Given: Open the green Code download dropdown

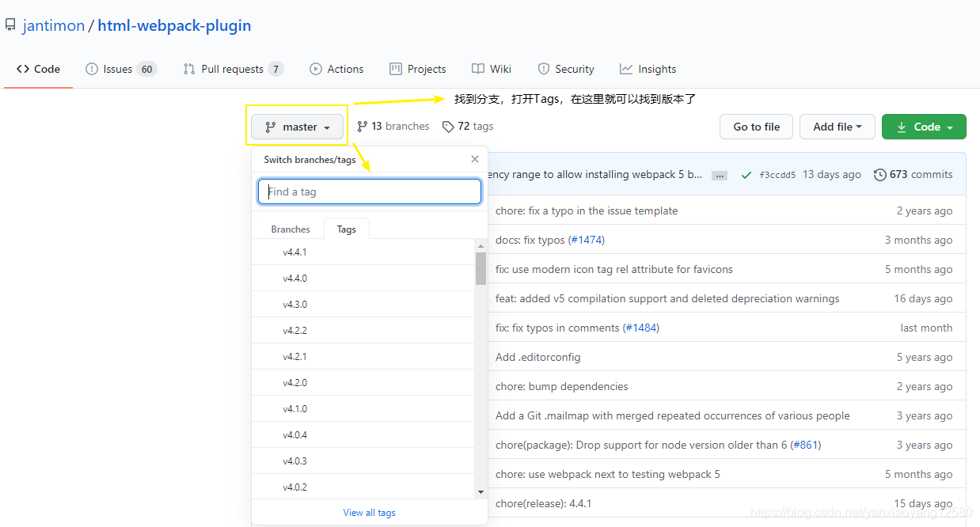Looking at the screenshot, I should pos(923,127).
